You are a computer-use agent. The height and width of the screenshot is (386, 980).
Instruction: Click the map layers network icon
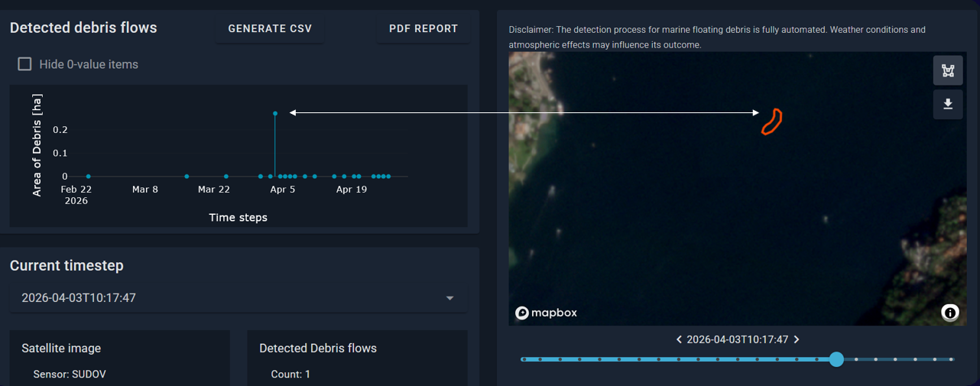point(948,71)
